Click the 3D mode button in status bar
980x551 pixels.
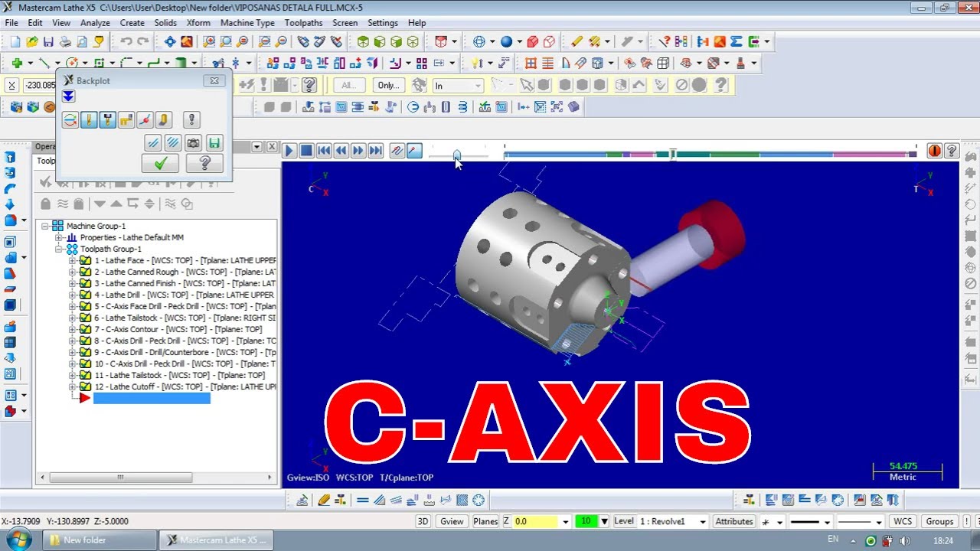pos(423,521)
